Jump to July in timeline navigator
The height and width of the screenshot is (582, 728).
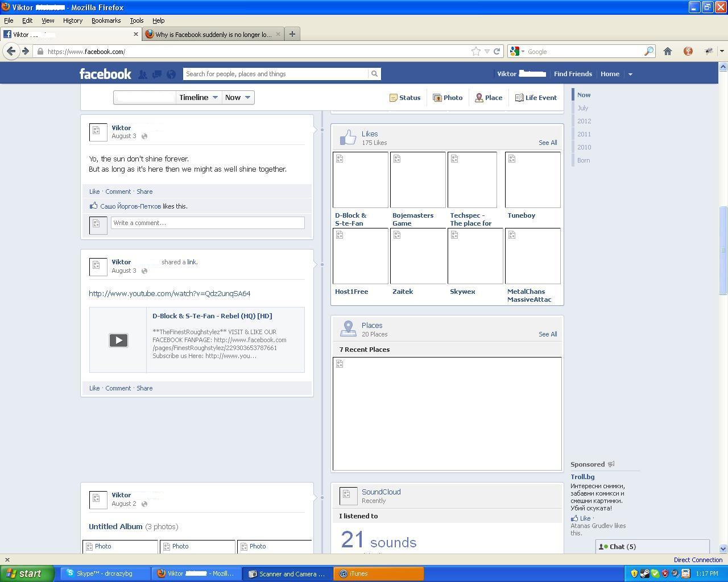point(583,108)
